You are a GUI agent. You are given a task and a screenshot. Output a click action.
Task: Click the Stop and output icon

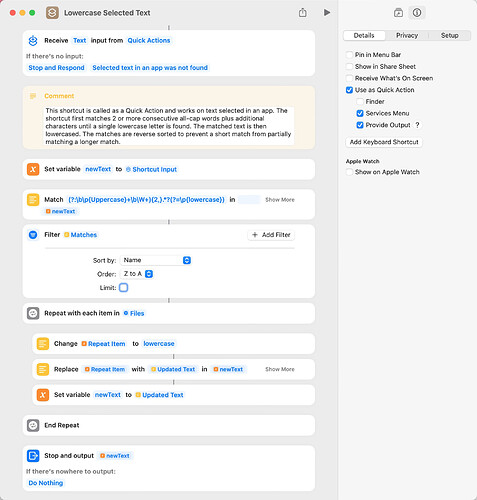(x=33, y=456)
